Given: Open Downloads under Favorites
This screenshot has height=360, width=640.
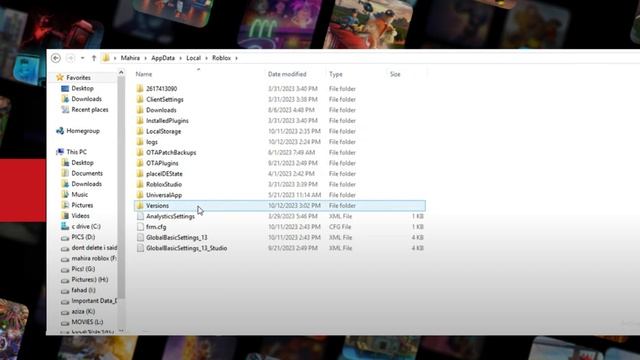Looking at the screenshot, I should [87, 99].
